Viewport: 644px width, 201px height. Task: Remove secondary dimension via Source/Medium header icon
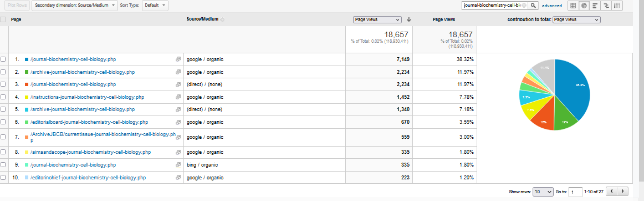(x=223, y=20)
